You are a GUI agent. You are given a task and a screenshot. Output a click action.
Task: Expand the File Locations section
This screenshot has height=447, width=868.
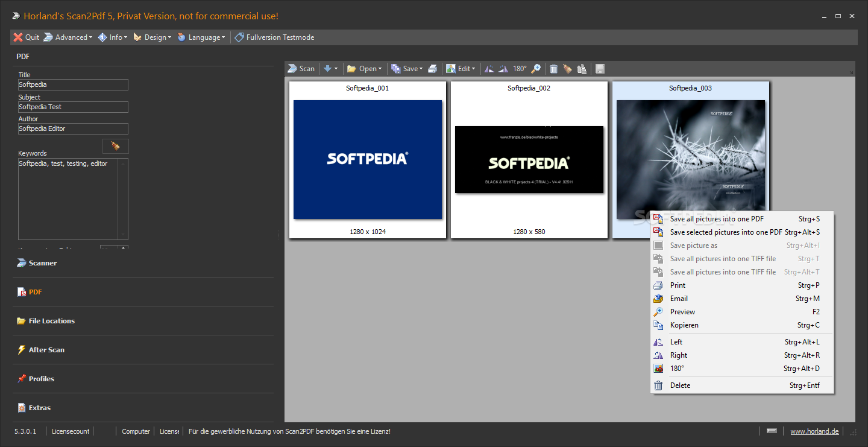(x=143, y=321)
